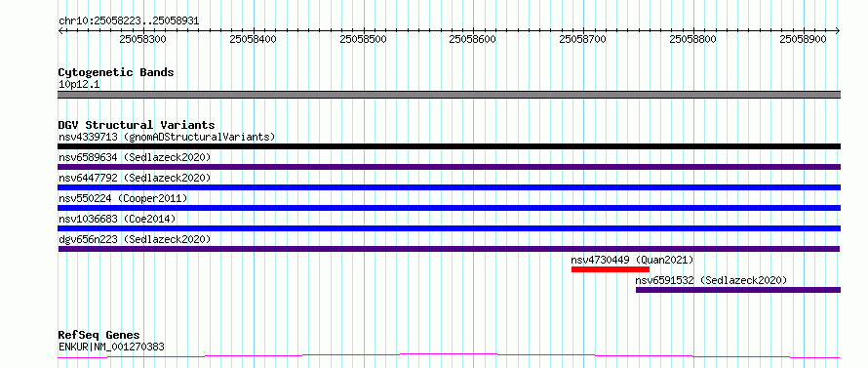
Task: Click variant label nsv6447792 (Sedlazeck2020)
Action: point(135,178)
